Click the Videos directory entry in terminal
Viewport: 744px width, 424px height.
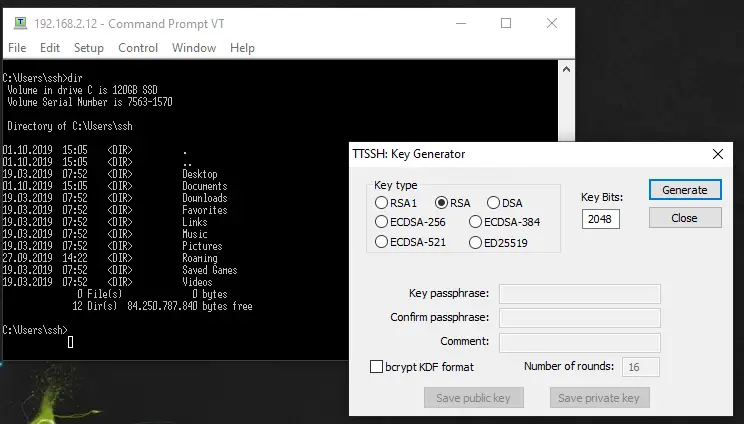[x=197, y=282]
